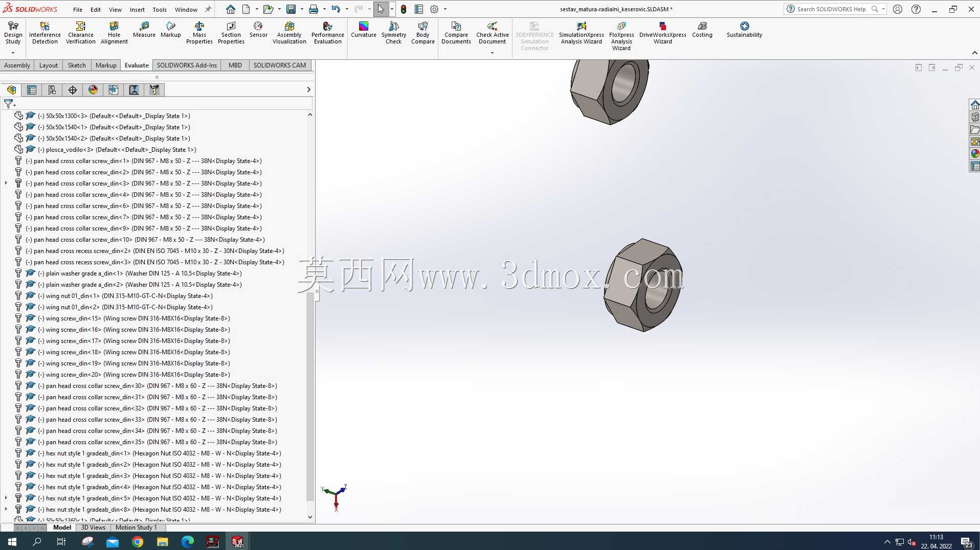Run Symmetry Check
This screenshot has width=980, height=550.
(394, 33)
